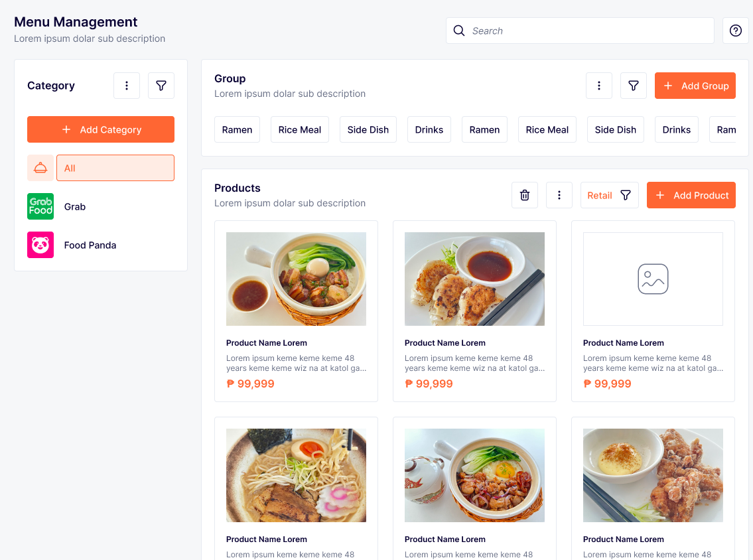
Task: Select the first Drinks group chip
Action: 429,129
